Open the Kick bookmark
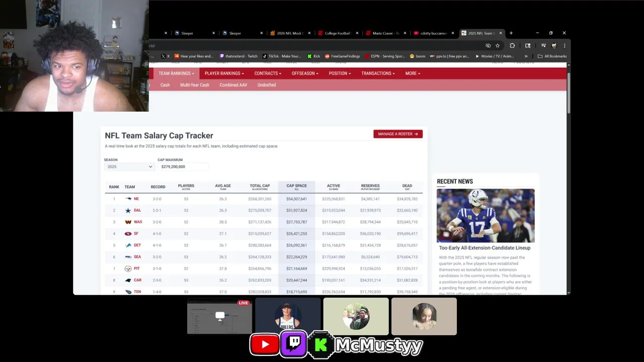The image size is (644, 362). 313,56
